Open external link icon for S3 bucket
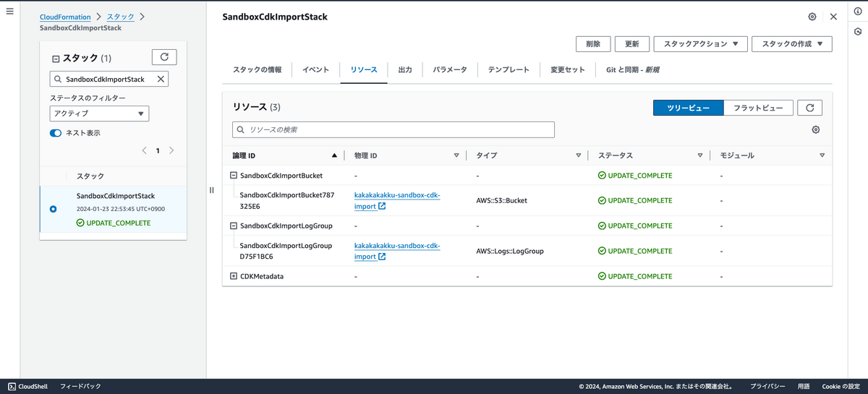The image size is (868, 394). (382, 207)
